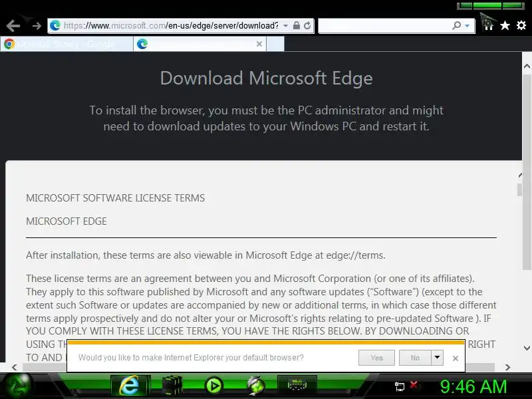The width and height of the screenshot is (532, 399).
Task: Click inside the browser search box
Action: (385, 26)
